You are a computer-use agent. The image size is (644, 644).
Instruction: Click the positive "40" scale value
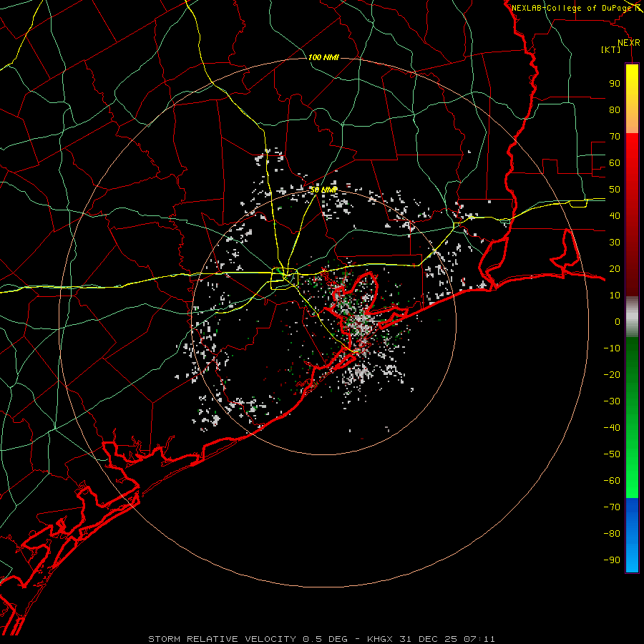(615, 216)
